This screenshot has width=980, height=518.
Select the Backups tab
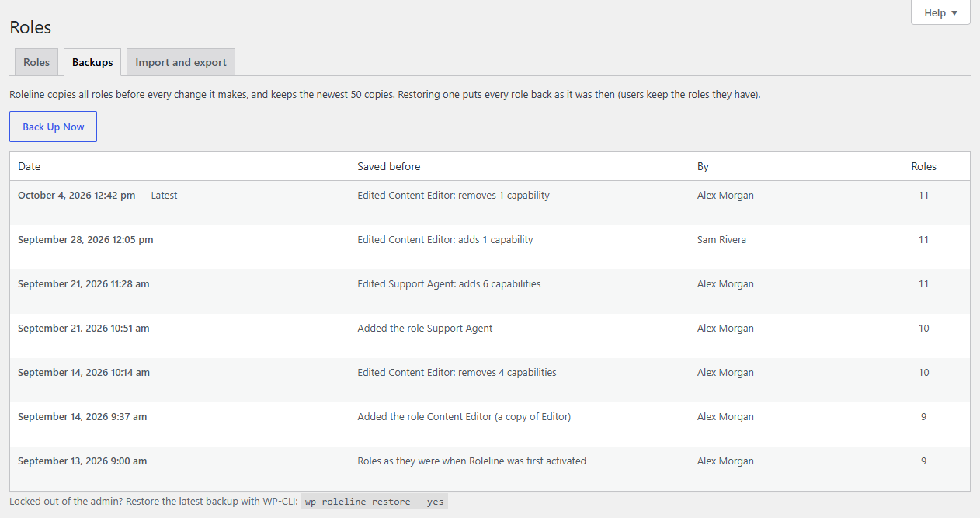[x=92, y=62]
